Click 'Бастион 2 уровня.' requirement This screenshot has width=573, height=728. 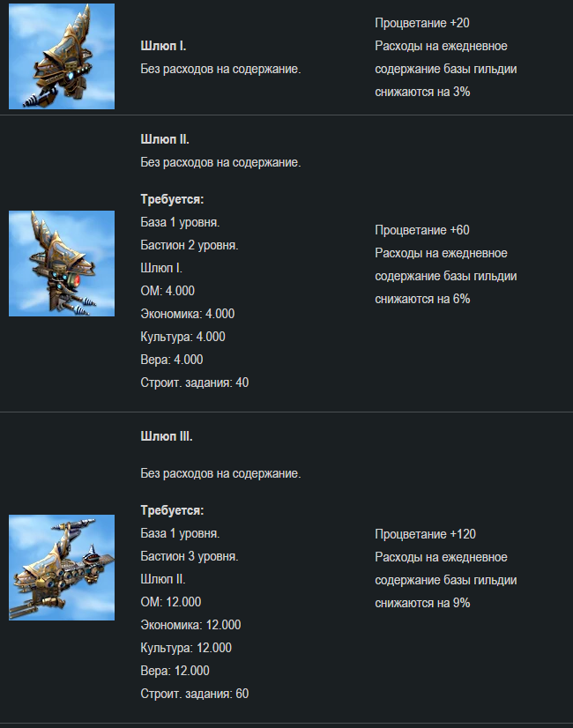click(190, 245)
